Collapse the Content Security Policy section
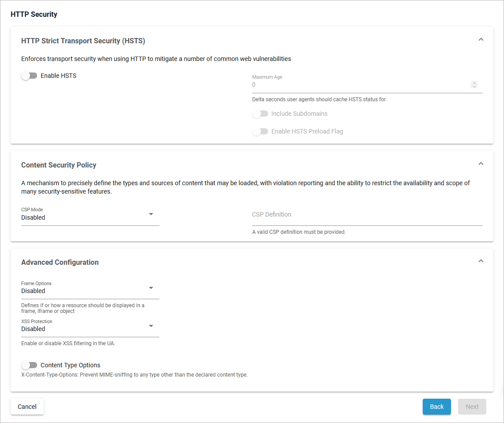 coord(481,164)
